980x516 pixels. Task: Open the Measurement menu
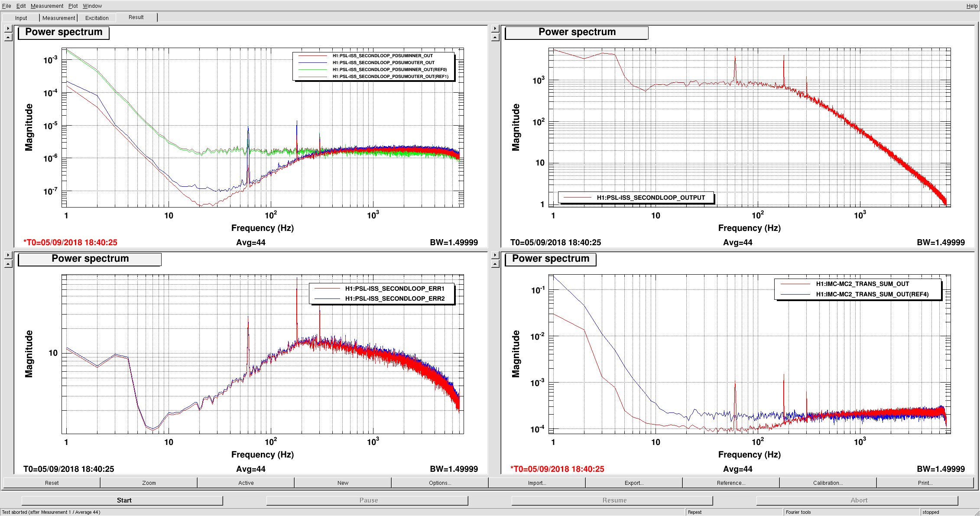coord(47,6)
